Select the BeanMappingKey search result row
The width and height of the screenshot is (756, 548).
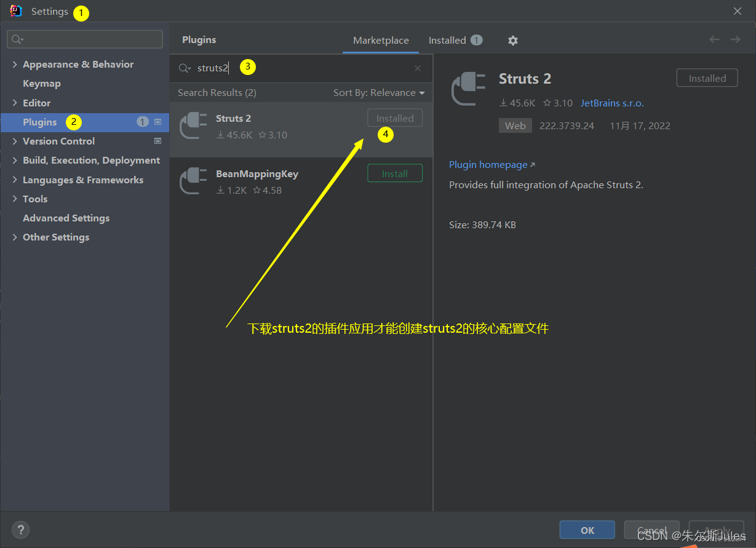point(301,185)
